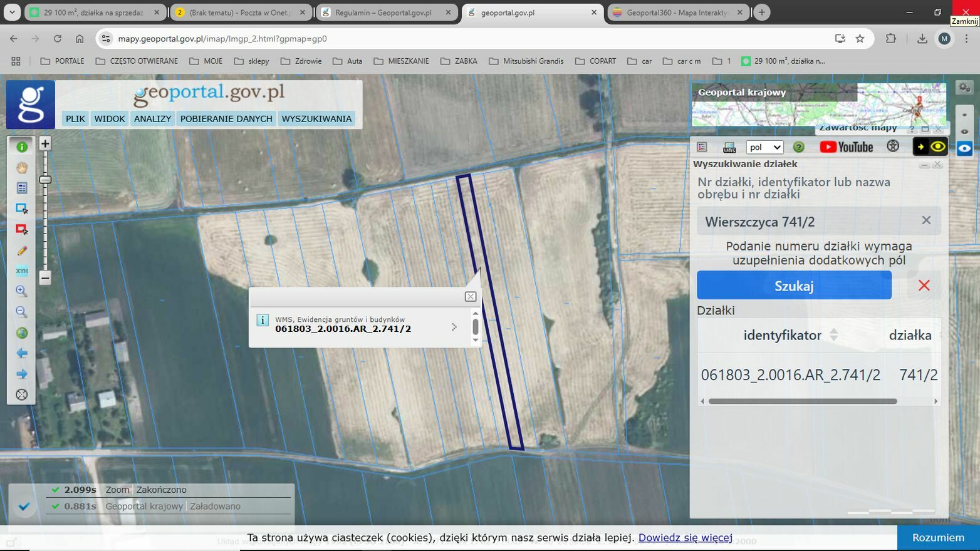
Task: Select result row 061803_2.0016.AR_2.741/2 in table
Action: pyautogui.click(x=819, y=375)
